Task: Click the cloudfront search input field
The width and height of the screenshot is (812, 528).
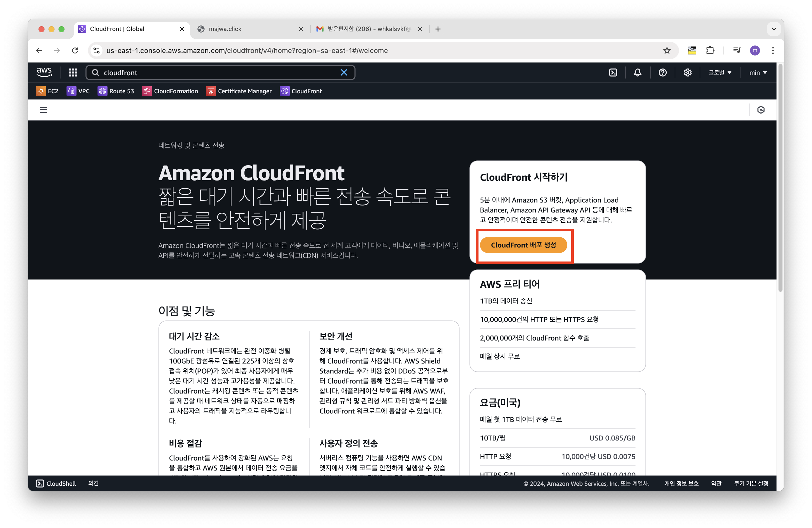Action: (x=218, y=73)
